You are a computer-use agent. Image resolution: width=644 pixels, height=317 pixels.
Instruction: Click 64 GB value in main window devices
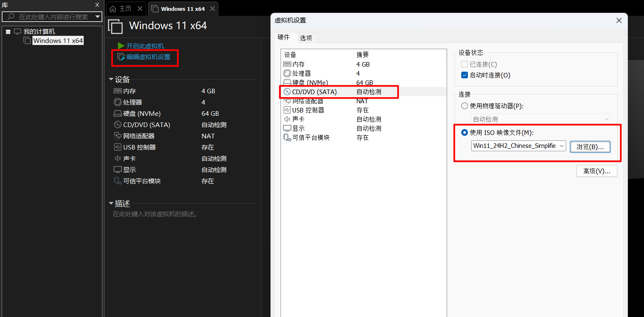[x=210, y=113]
